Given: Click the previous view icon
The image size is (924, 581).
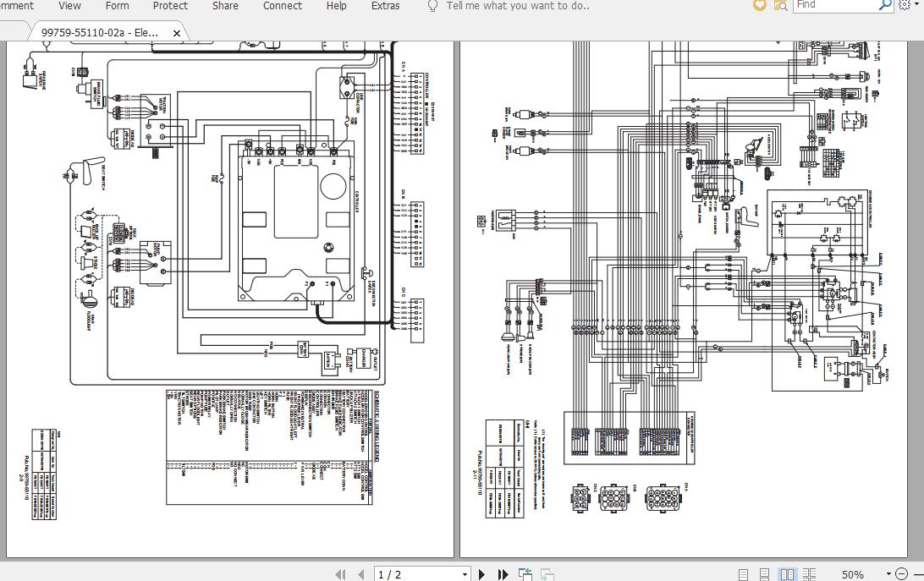Looking at the screenshot, I should pyautogui.click(x=525, y=574).
